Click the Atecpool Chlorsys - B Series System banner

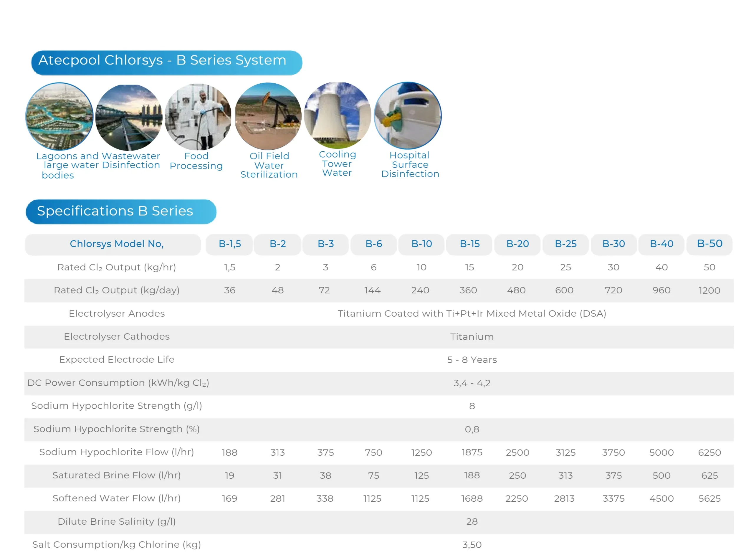[166, 63]
